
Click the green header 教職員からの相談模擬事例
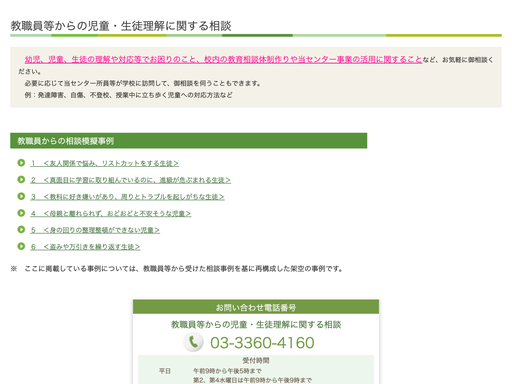(x=189, y=141)
